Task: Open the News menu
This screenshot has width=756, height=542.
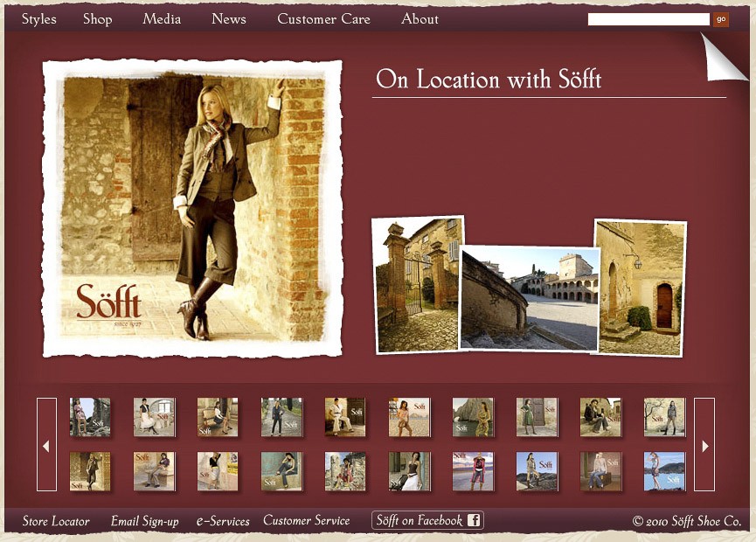Action: pos(228,19)
